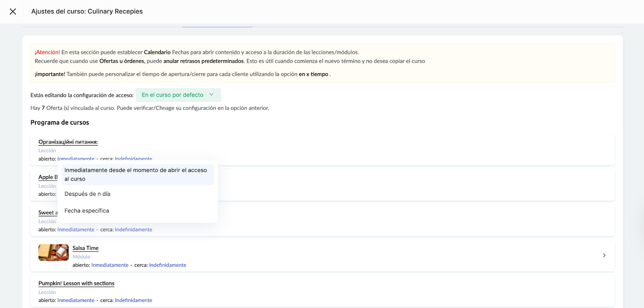Click 'Inmediatamente' on the Pumpkin lesson row
Image resolution: width=644 pixels, height=308 pixels.
point(76,300)
